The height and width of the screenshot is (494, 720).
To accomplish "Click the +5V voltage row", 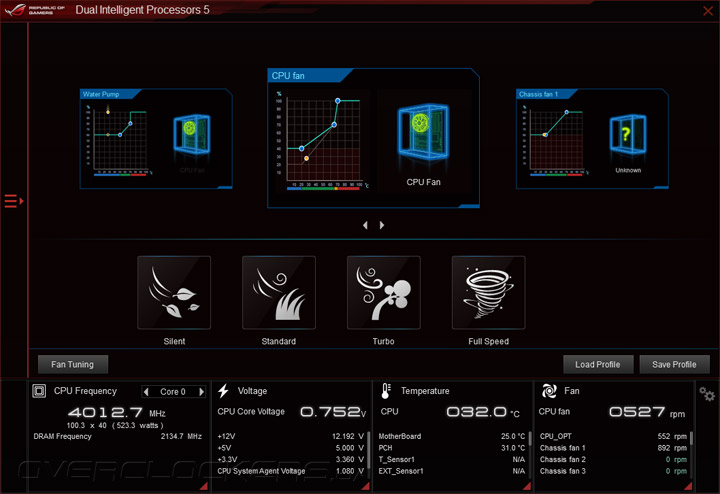I will tap(290, 448).
